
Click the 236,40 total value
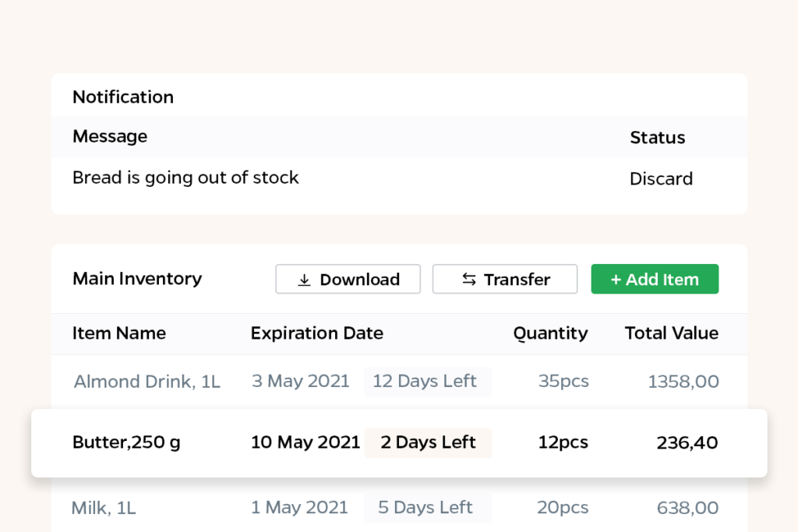coord(687,443)
